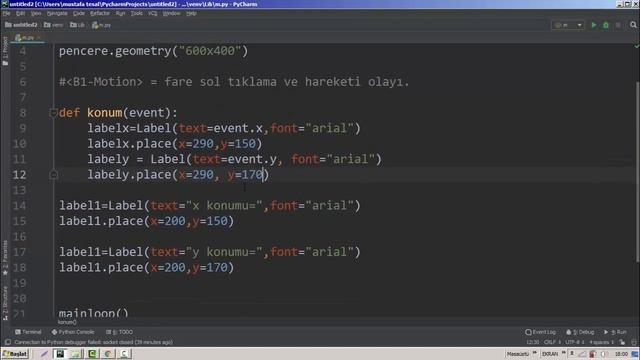Click red security tray icon

coord(592,353)
